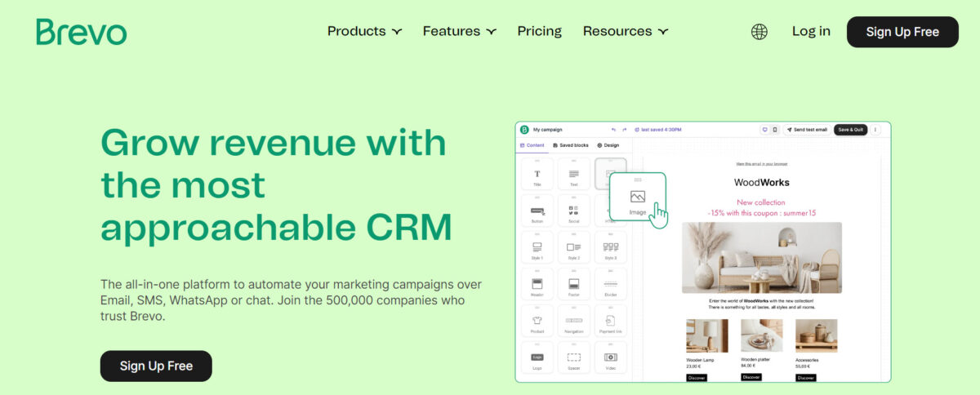Image resolution: width=980 pixels, height=395 pixels.
Task: Open View this email in your browser link
Action: point(761,164)
